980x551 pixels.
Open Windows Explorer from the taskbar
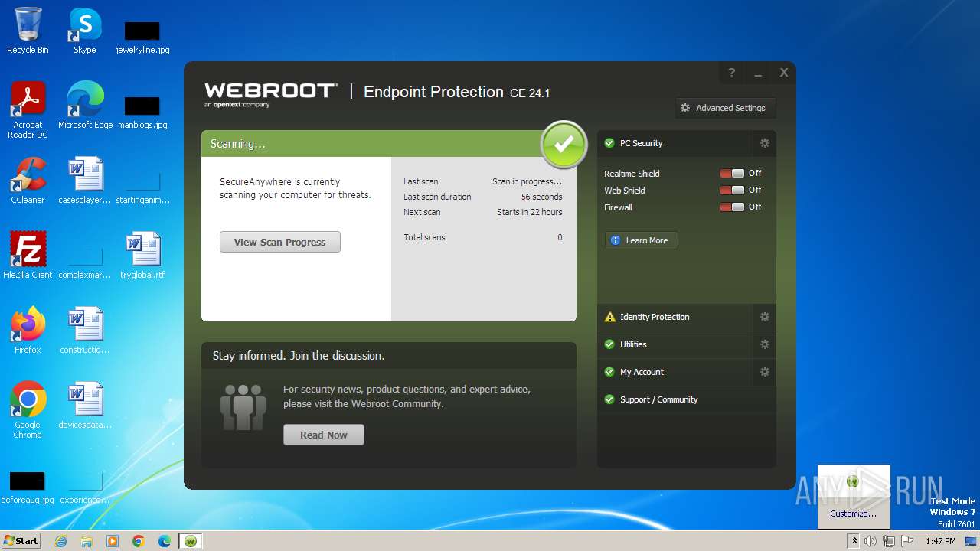[87, 541]
